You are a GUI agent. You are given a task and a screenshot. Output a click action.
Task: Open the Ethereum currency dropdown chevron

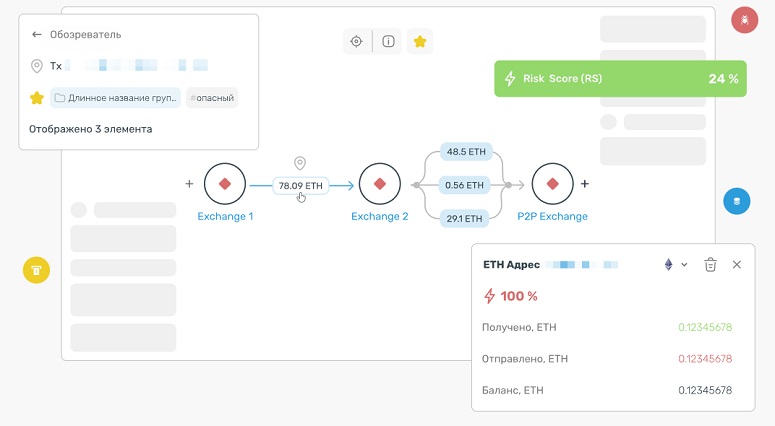(684, 265)
